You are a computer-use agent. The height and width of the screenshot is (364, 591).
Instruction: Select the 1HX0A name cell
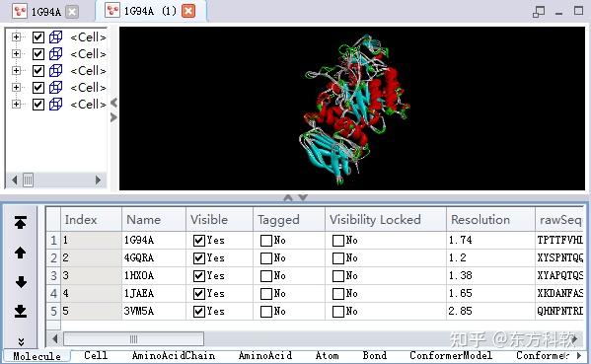pyautogui.click(x=154, y=276)
